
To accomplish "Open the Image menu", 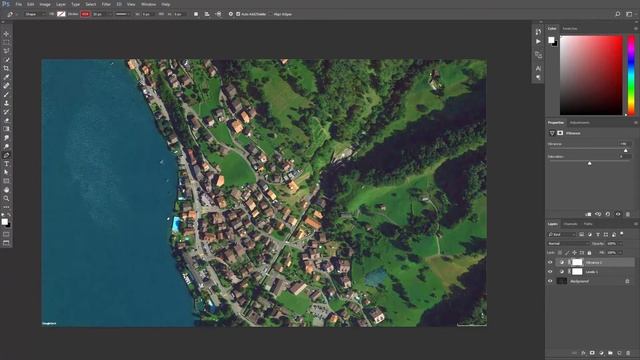I will pos(45,4).
